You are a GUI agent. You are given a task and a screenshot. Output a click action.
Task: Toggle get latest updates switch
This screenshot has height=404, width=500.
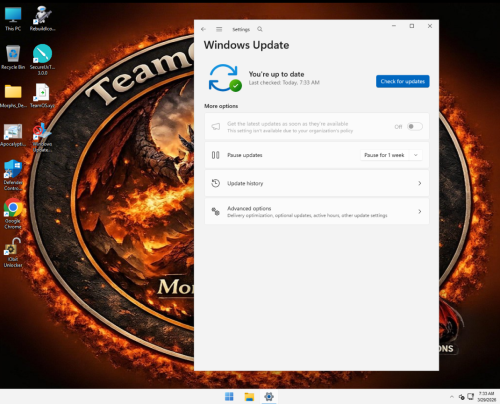coord(415,127)
